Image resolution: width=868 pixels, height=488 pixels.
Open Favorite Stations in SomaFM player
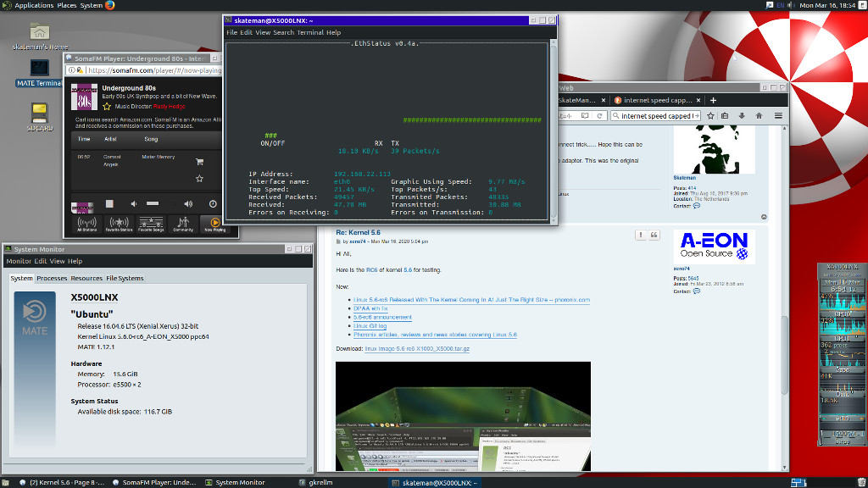point(119,224)
